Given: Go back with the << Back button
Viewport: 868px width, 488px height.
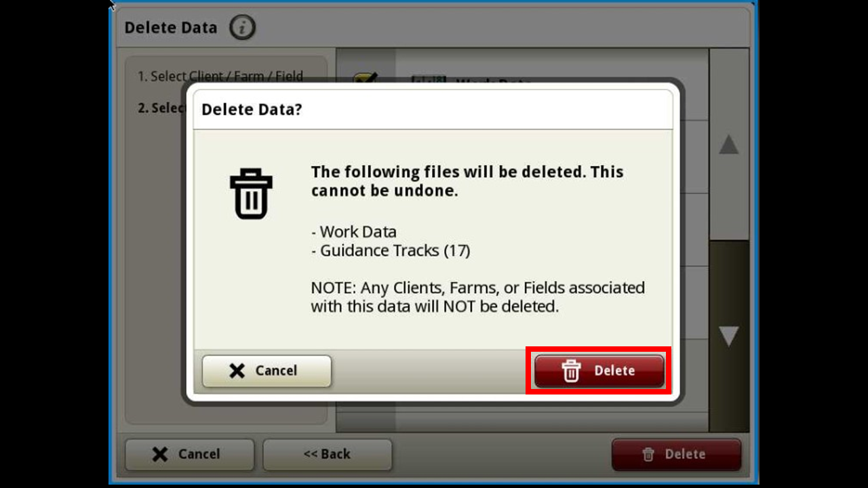Looking at the screenshot, I should pyautogui.click(x=327, y=454).
